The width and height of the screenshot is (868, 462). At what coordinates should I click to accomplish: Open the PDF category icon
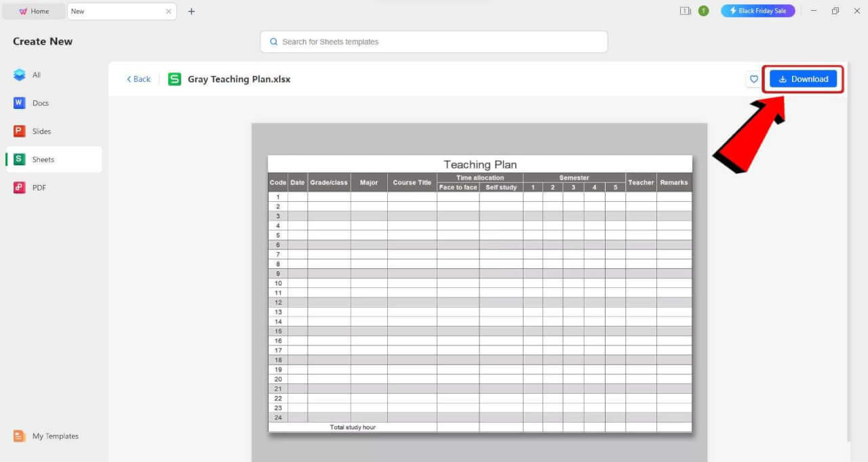click(x=19, y=188)
